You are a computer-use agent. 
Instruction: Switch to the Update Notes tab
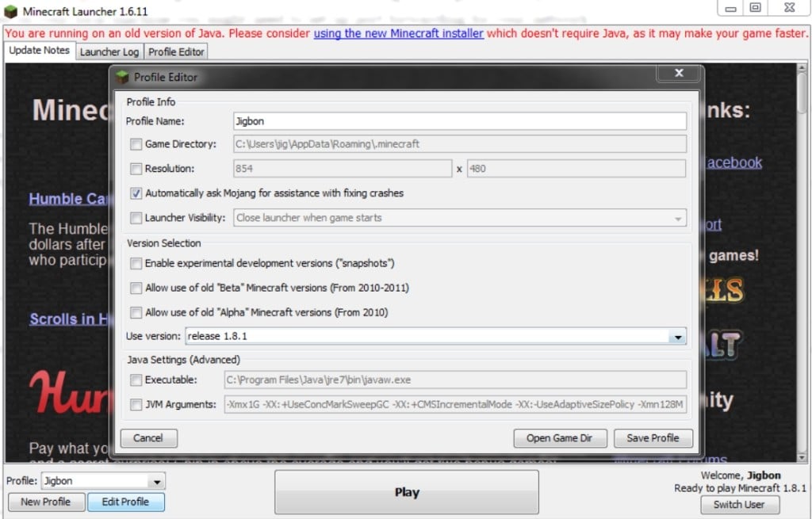click(40, 51)
